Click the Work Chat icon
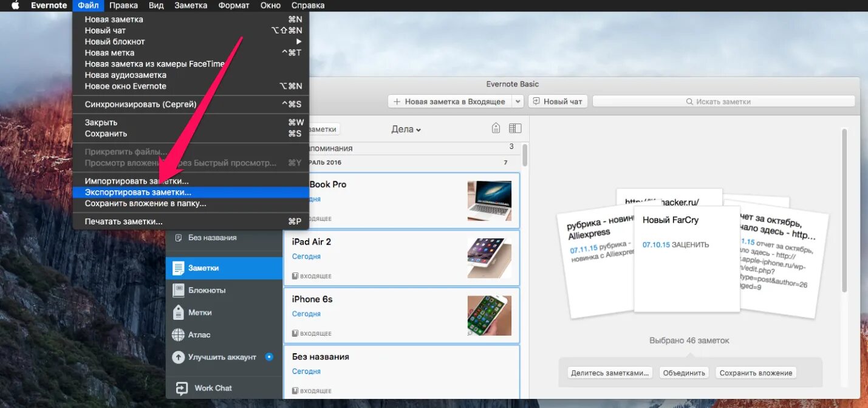The height and width of the screenshot is (408, 868). coord(182,388)
